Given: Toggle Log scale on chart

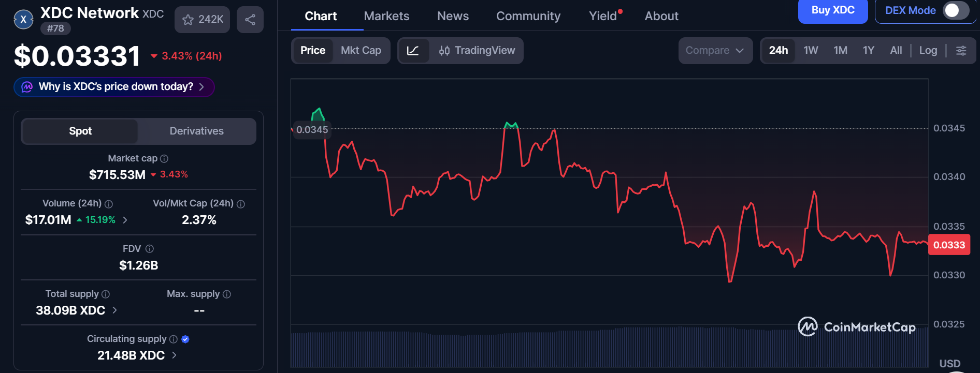Looking at the screenshot, I should (x=928, y=51).
